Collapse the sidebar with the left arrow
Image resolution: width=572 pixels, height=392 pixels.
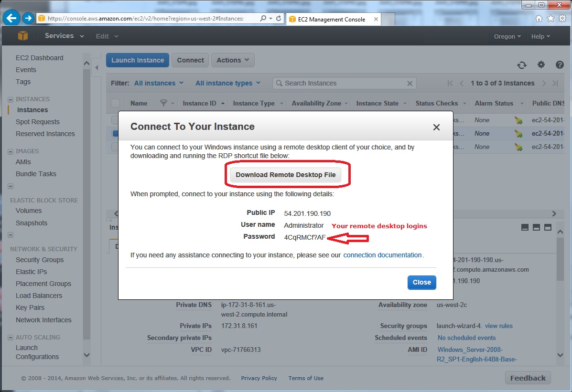point(97,67)
